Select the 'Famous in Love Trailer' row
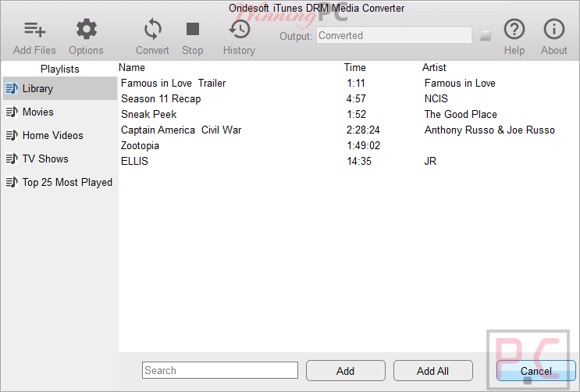The height and width of the screenshot is (392, 580). point(348,83)
